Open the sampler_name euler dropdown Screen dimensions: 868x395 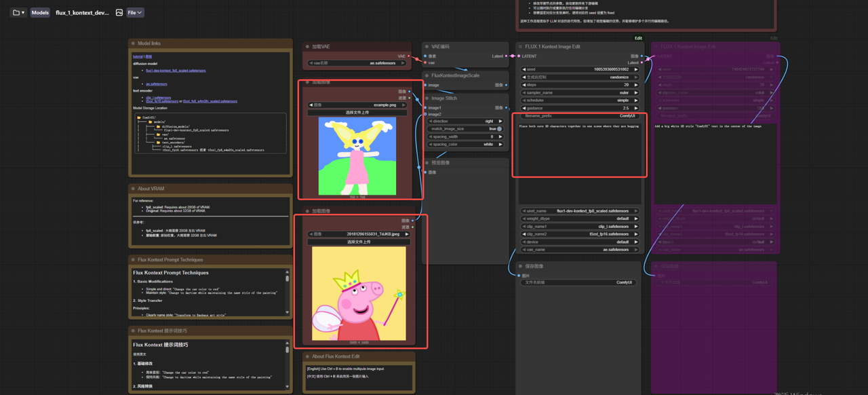(x=580, y=92)
